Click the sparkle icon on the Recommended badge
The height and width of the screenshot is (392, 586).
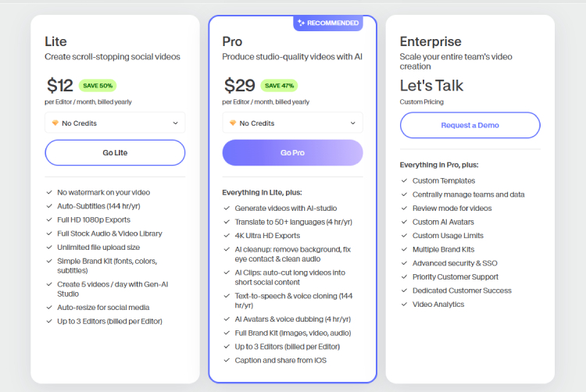pos(302,23)
